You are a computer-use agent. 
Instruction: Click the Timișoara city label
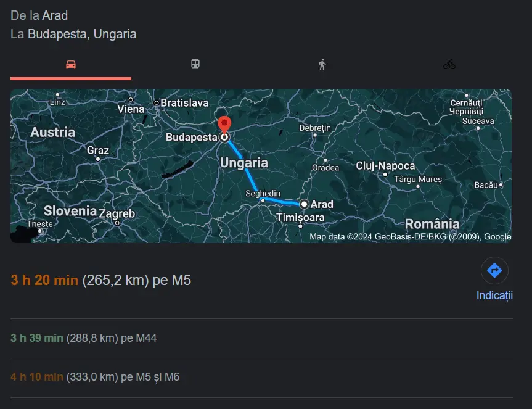(x=300, y=217)
